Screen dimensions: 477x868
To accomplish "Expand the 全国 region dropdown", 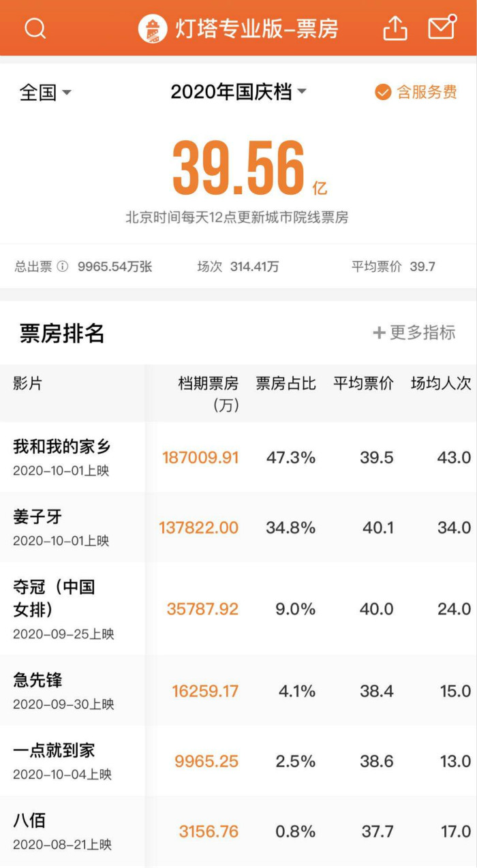I will (46, 93).
